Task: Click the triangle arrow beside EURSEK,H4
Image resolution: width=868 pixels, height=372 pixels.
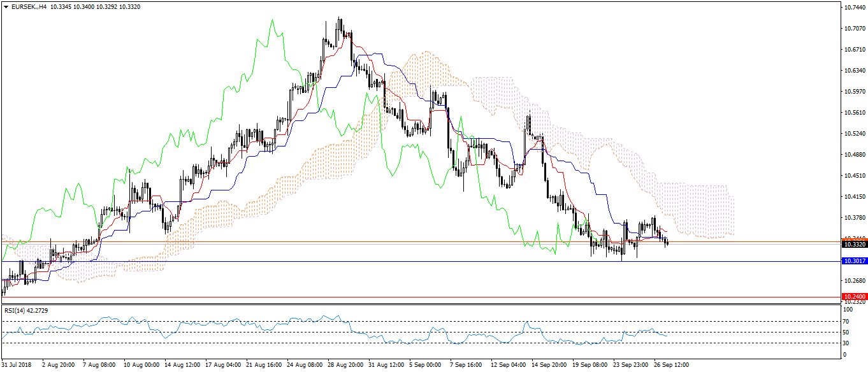Action: 6,7
